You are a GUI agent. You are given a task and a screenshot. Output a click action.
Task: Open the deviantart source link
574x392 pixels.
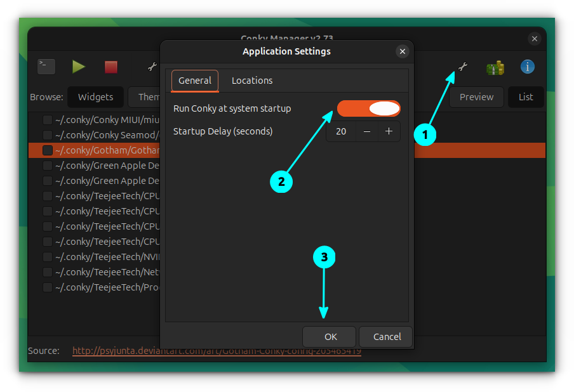coord(217,351)
